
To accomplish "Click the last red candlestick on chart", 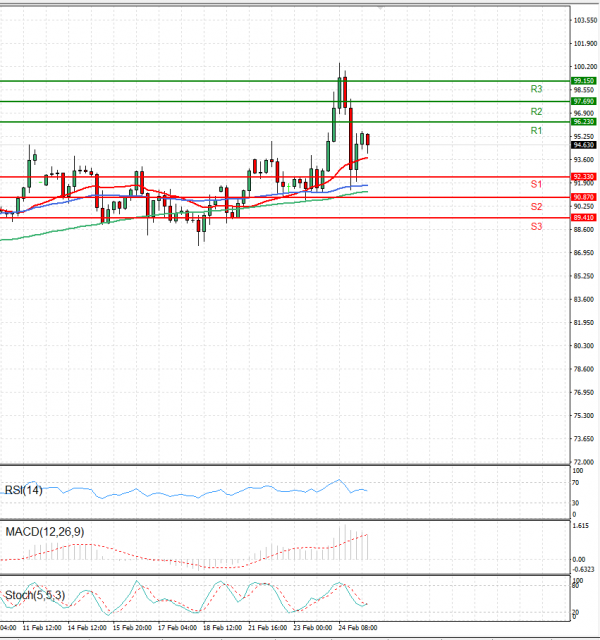I will pyautogui.click(x=368, y=140).
